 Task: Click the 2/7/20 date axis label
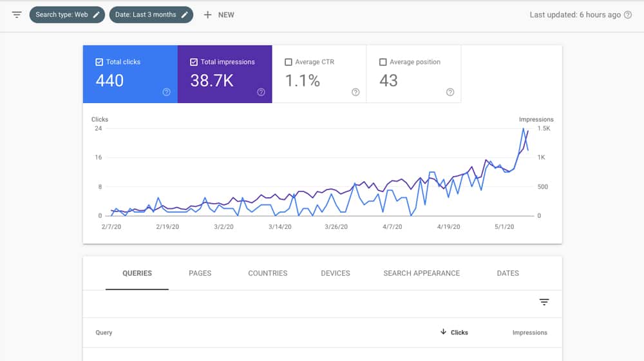coord(111,226)
